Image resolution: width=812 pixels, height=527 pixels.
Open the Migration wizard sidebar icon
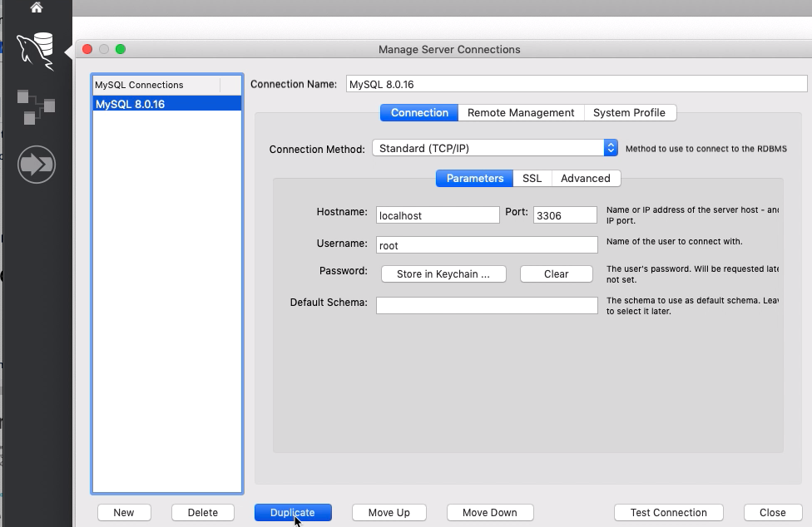coord(37,165)
